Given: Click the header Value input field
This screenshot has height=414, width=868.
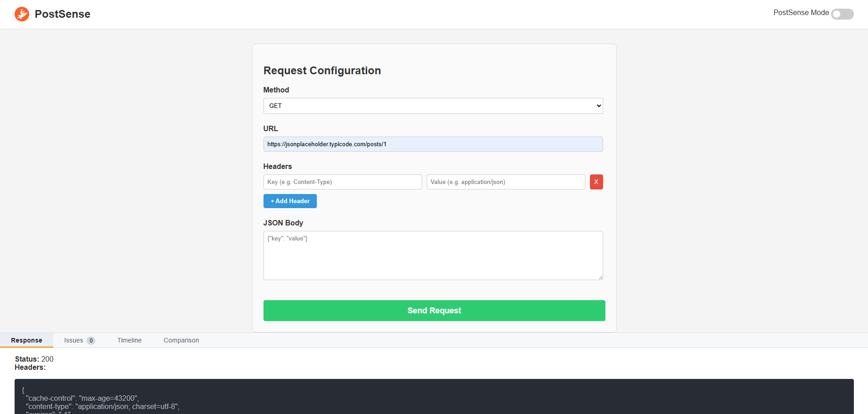Looking at the screenshot, I should pyautogui.click(x=506, y=182).
